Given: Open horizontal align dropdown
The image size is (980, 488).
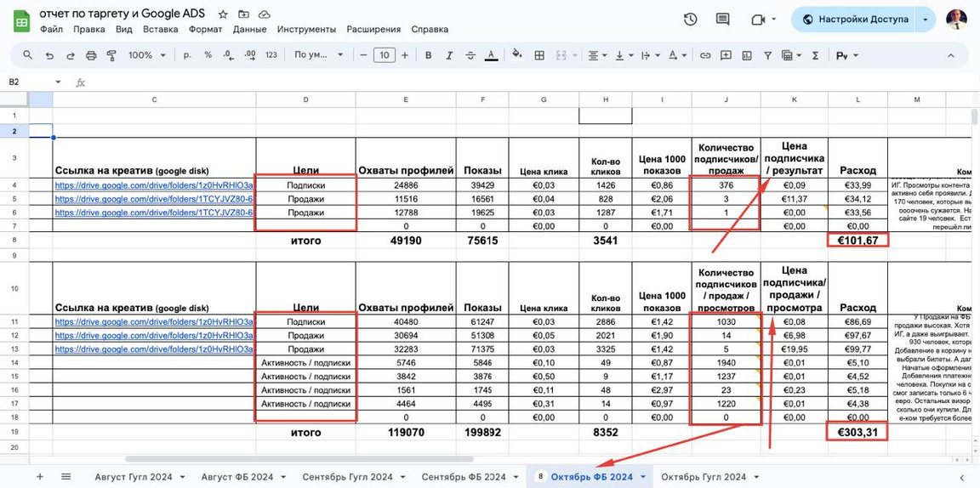Looking at the screenshot, I should [x=598, y=55].
